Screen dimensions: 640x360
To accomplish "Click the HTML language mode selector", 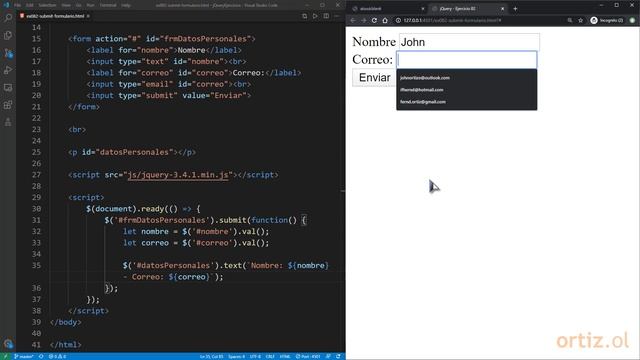I will (x=285, y=356).
